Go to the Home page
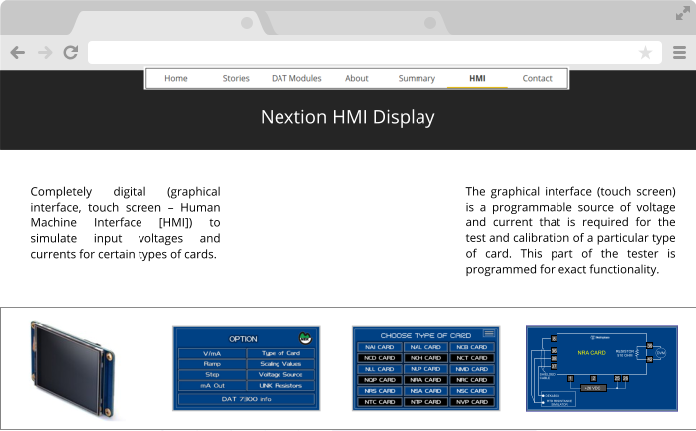Viewport: 696px width, 431px height. point(176,78)
